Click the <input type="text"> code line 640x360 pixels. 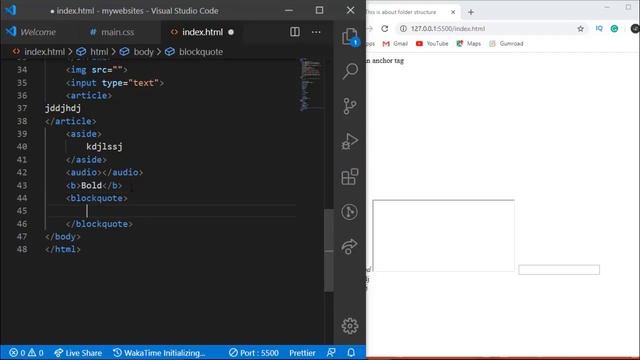tap(115, 83)
